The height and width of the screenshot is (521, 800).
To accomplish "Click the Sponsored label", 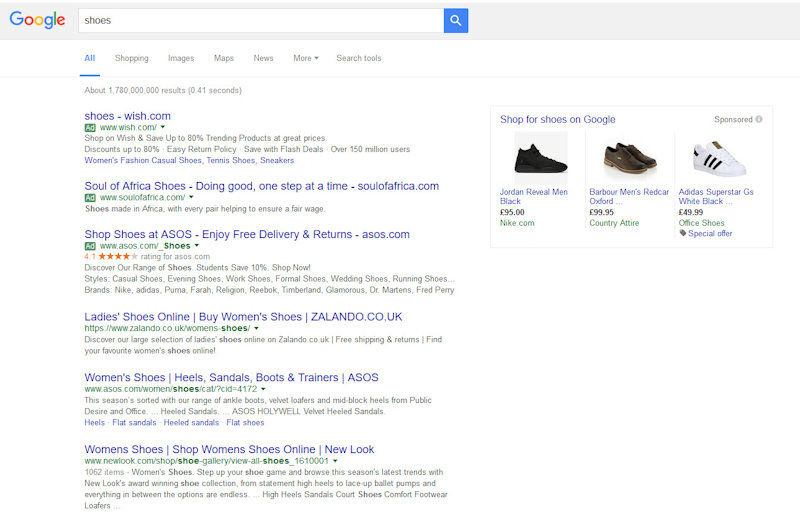I will tap(733, 119).
